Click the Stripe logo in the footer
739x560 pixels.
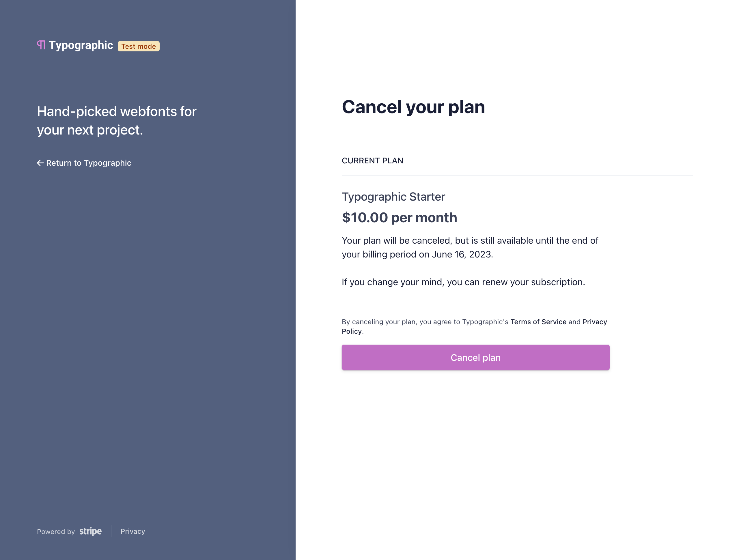[x=90, y=531]
